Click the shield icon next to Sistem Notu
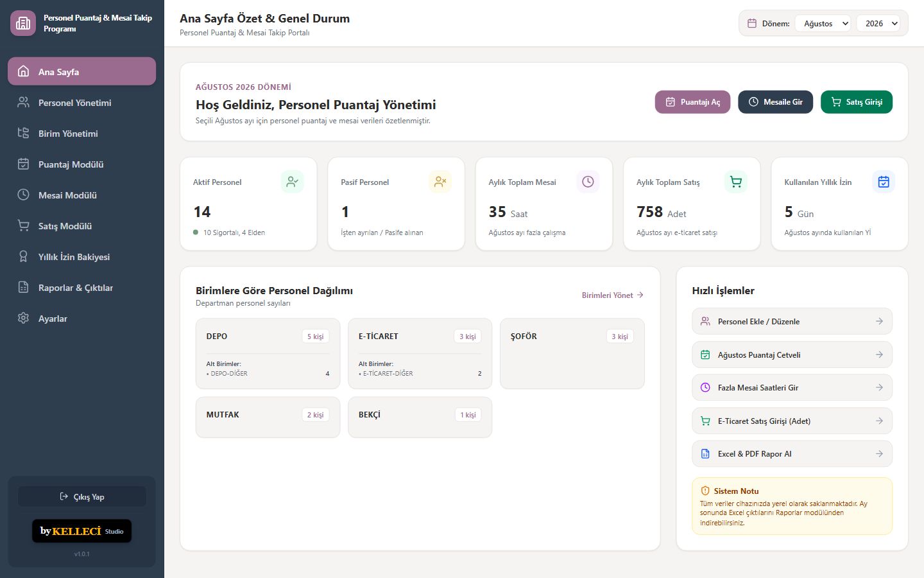 (x=705, y=491)
